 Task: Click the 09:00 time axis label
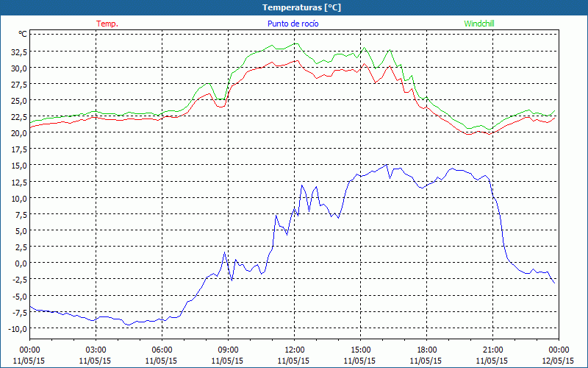coord(228,350)
